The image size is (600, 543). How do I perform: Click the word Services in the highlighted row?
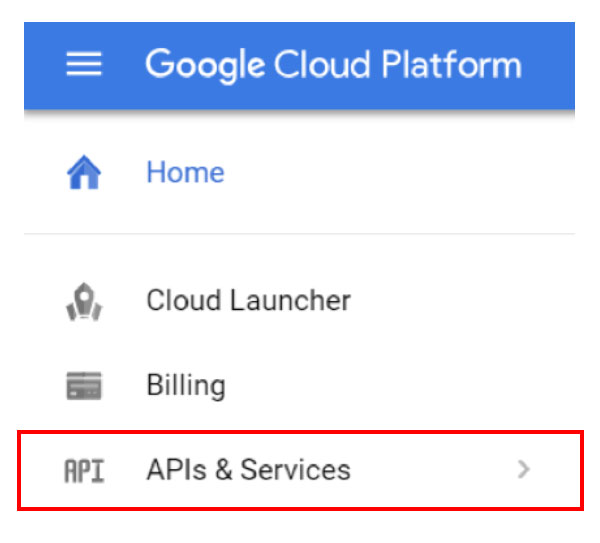(295, 470)
